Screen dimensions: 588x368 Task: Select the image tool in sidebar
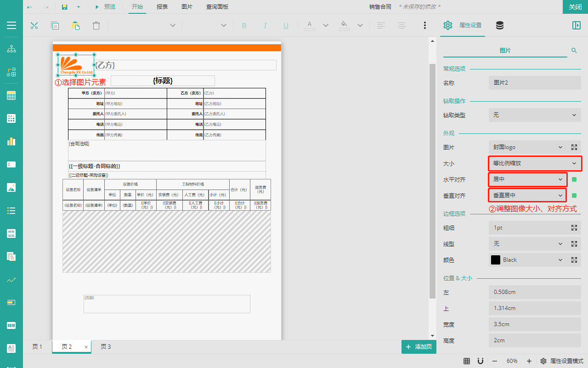point(11,187)
